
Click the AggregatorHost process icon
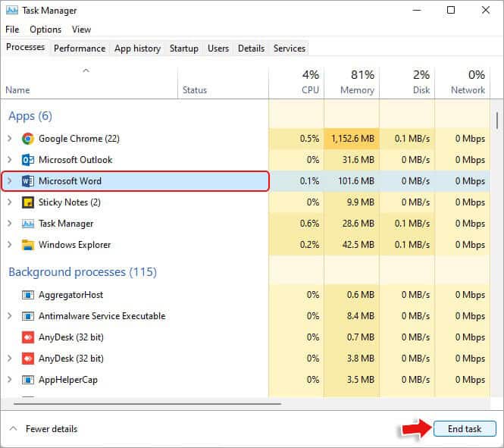28,295
